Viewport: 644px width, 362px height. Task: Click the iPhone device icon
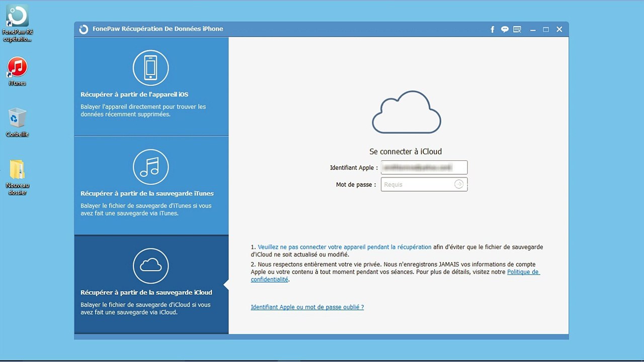[151, 68]
